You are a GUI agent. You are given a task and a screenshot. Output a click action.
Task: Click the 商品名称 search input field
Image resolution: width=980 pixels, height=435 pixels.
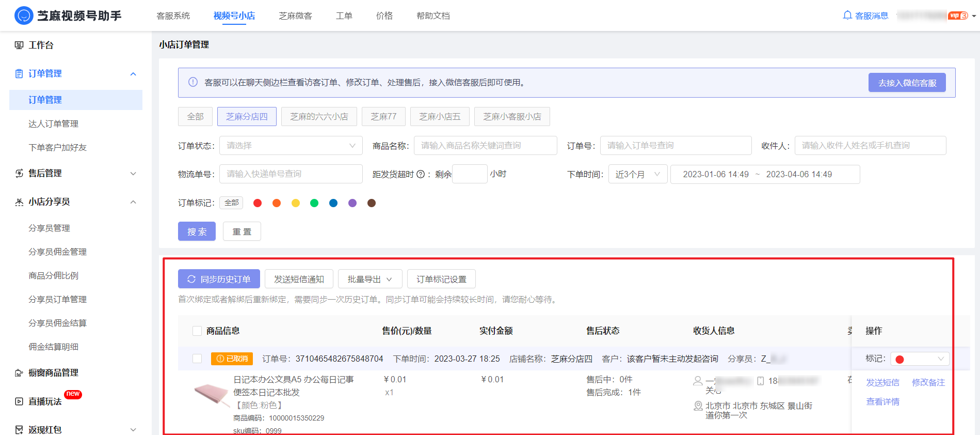486,146
